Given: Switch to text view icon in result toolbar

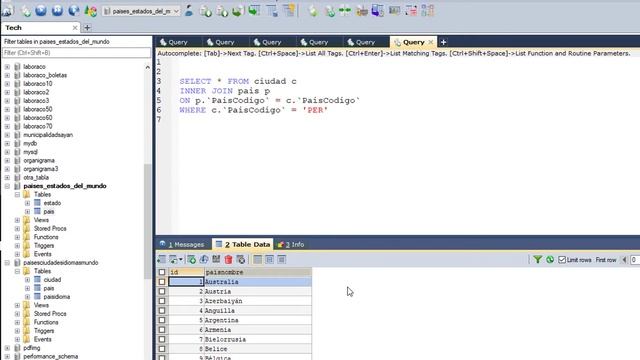Looking at the screenshot, I should coord(282,259).
